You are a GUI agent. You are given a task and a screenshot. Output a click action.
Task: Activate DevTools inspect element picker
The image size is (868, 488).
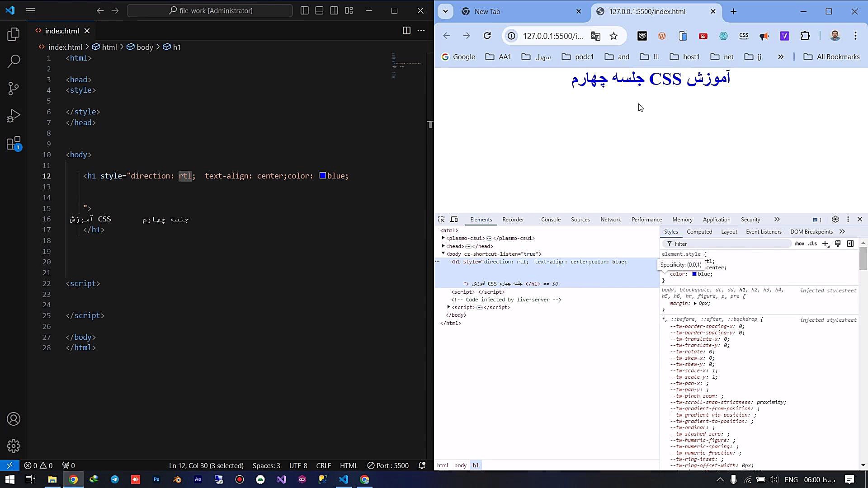441,220
